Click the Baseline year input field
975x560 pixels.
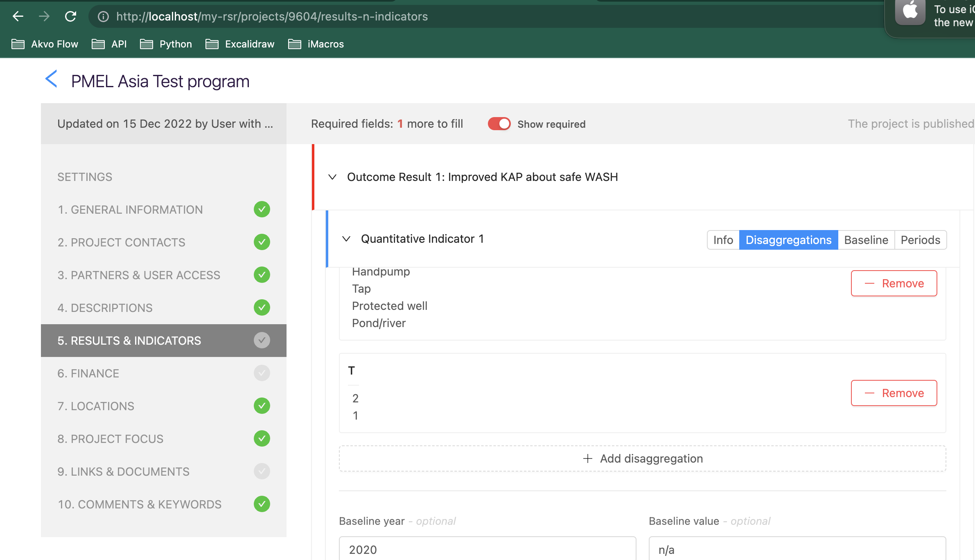pos(487,549)
